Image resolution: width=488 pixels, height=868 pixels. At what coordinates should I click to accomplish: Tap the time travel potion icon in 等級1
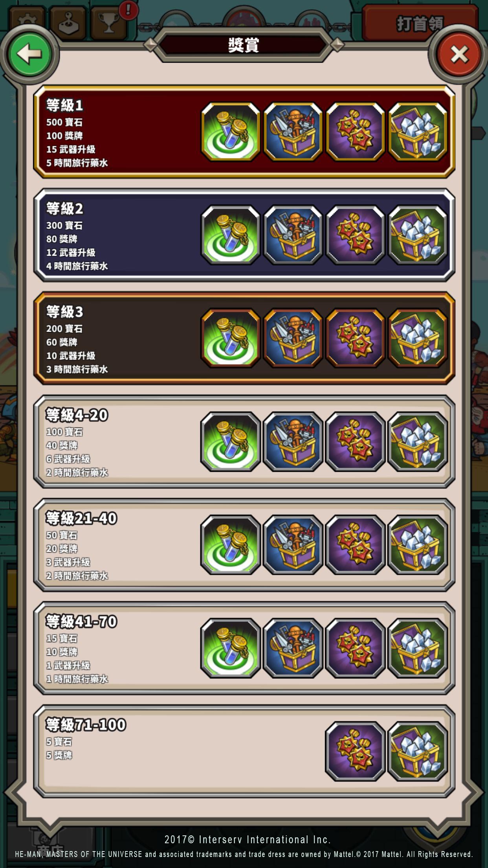[x=231, y=132]
